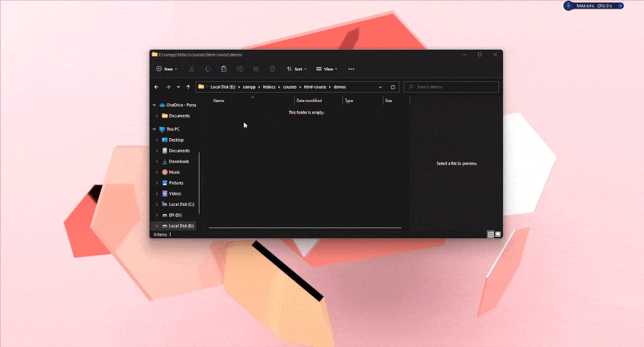Open the See more three-dots menu
The image size is (644, 347).
click(351, 69)
